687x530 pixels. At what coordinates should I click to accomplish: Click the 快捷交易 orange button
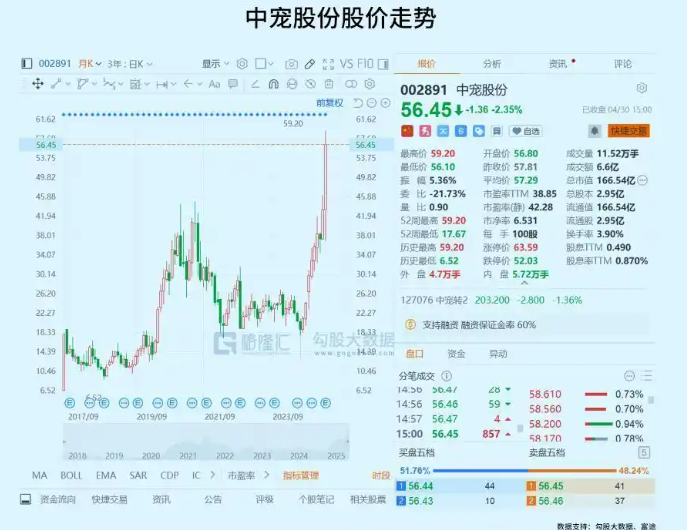628,131
